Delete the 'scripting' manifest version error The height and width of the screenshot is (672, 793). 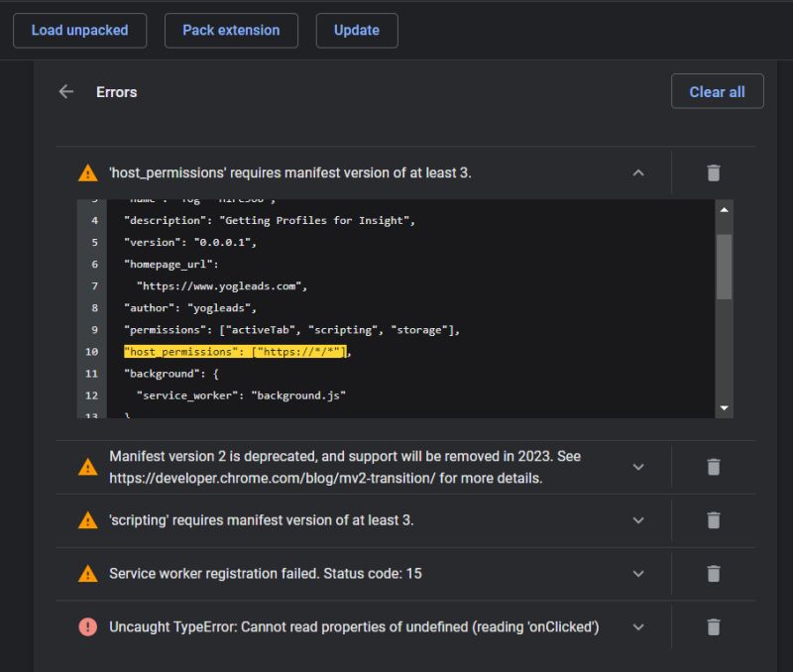[713, 520]
